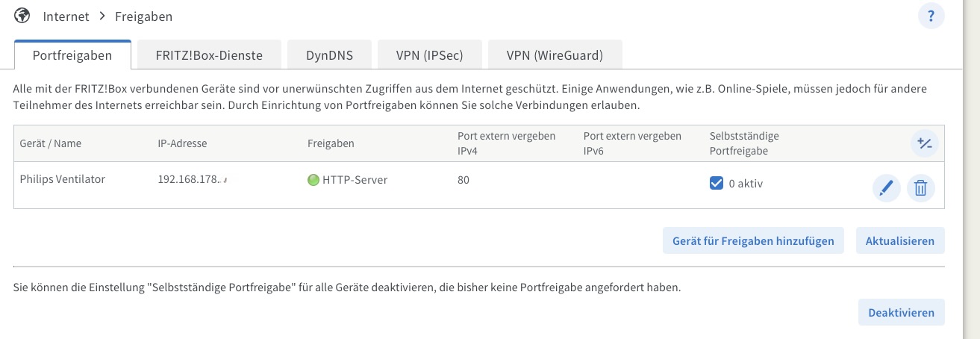This screenshot has width=980, height=339.
Task: Switch to the FRITZ!Box-Dienste tab
Action: (208, 55)
